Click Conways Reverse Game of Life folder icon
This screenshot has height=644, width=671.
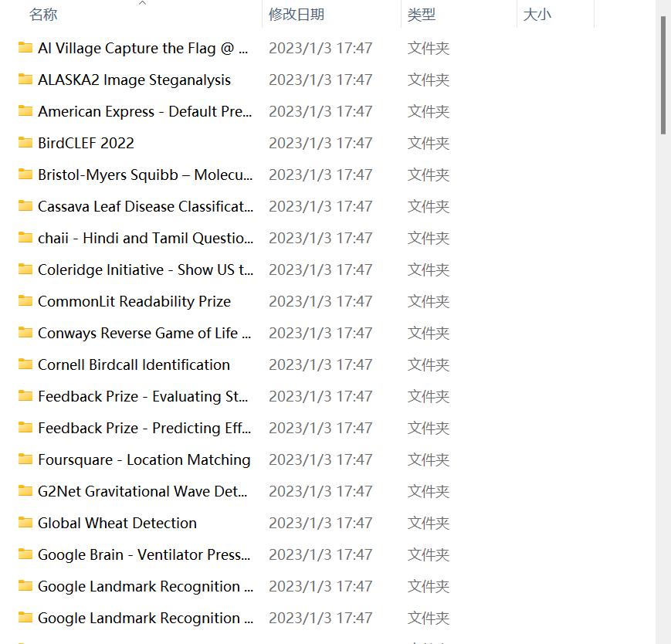tap(25, 332)
